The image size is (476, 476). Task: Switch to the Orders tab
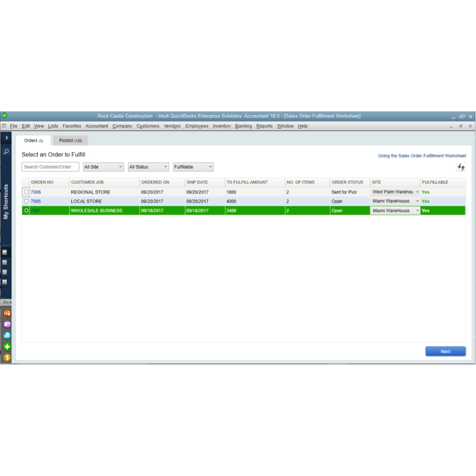click(33, 141)
